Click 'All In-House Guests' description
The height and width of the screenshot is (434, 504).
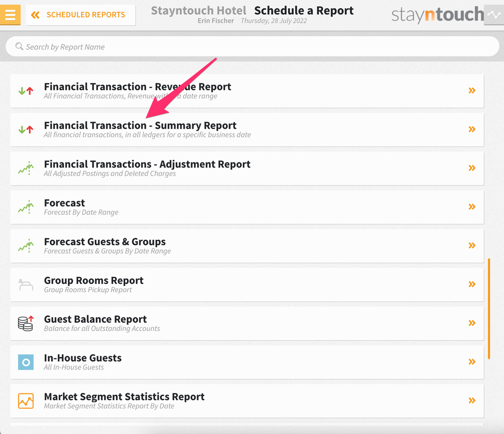73,368
